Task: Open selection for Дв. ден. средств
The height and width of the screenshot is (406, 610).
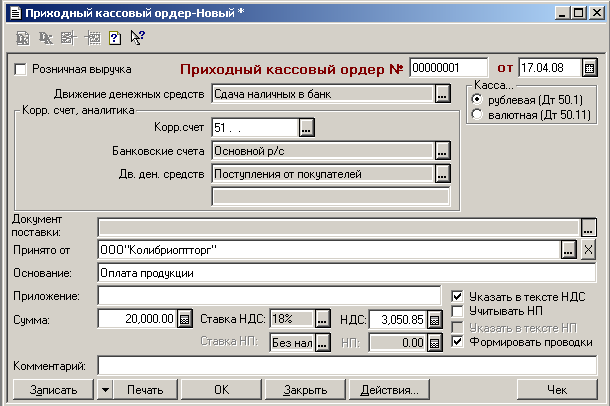Action: point(442,173)
